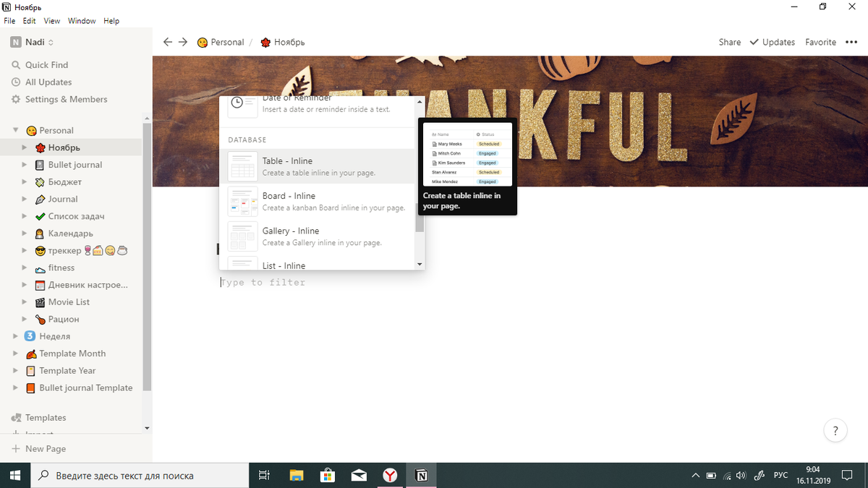Expand the Template Month page tree
The height and width of the screenshot is (488, 868).
point(15,354)
